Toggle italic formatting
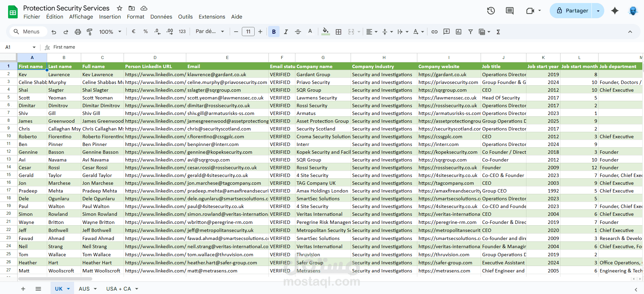This screenshot has height=294, width=644. click(x=286, y=32)
